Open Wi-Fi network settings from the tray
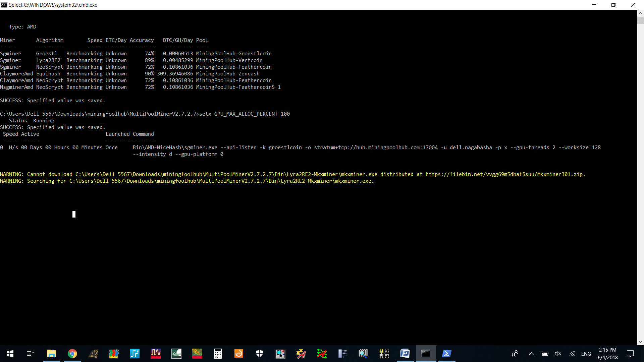The image size is (644, 362). tap(572, 354)
